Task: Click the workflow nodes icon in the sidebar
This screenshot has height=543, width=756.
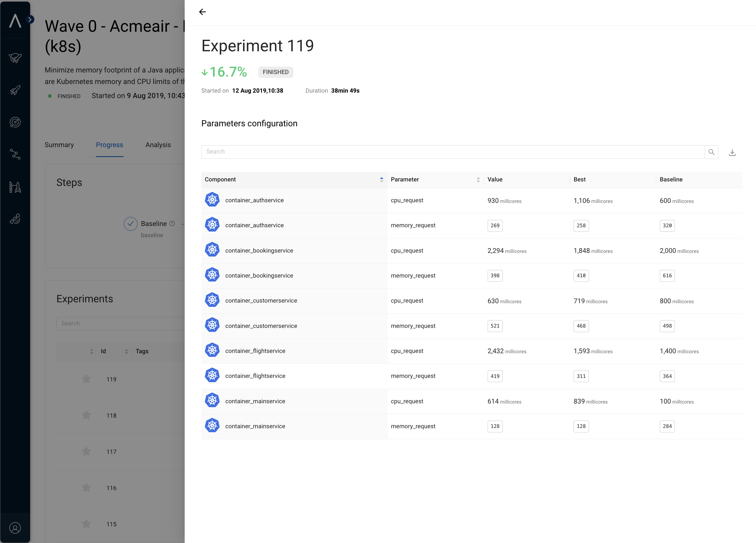Action: (15, 154)
